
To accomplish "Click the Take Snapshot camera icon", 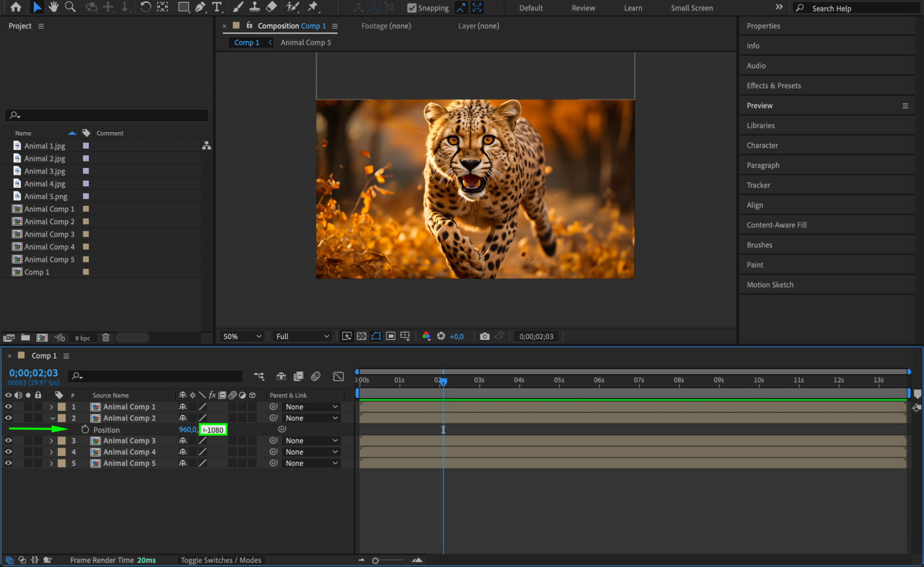I will (484, 336).
